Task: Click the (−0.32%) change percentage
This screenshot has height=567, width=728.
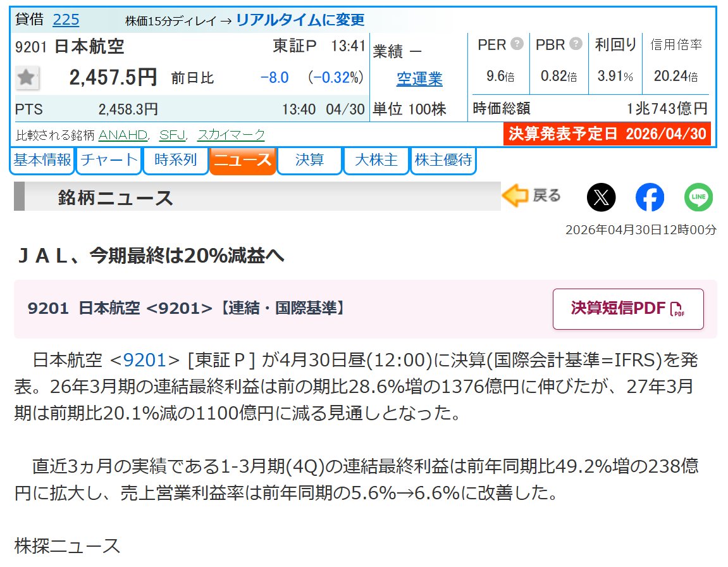Action: click(x=336, y=78)
